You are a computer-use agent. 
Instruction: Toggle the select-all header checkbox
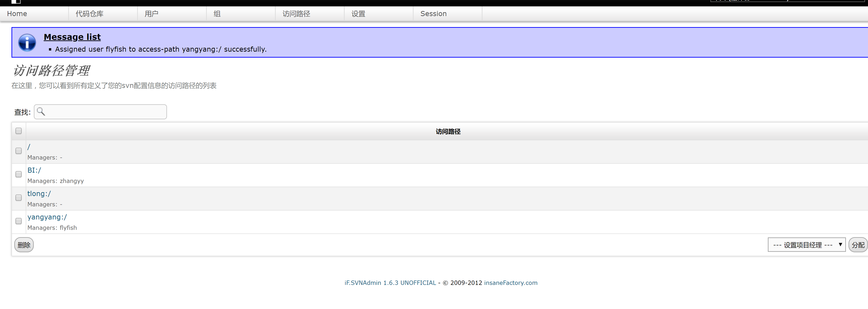19,131
